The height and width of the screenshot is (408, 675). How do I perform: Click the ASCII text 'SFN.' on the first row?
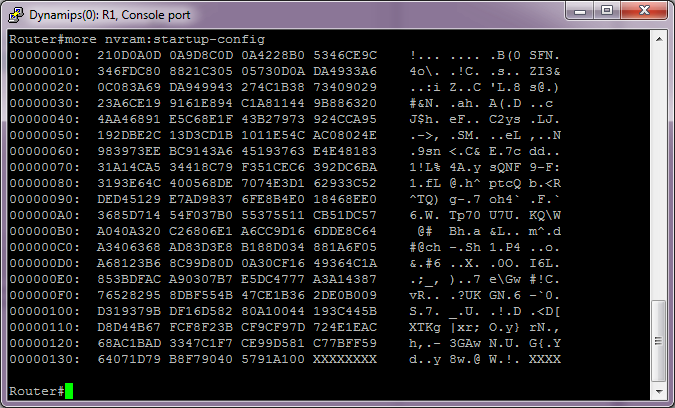point(545,56)
